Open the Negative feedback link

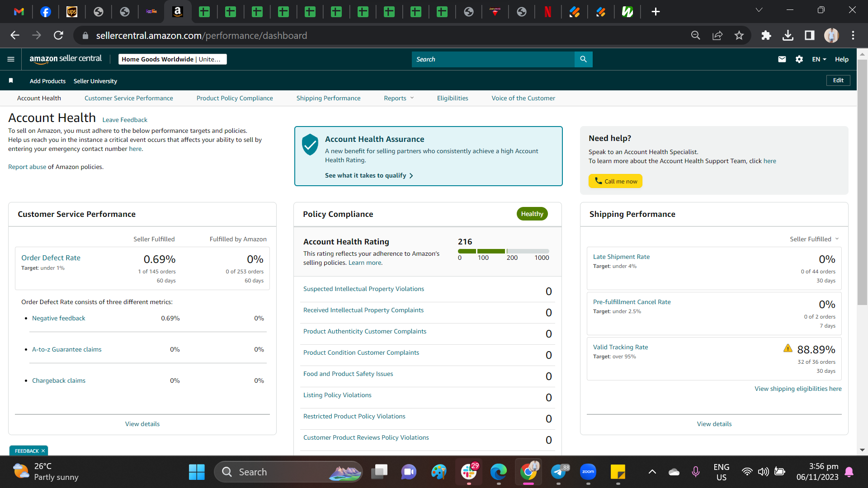click(58, 318)
